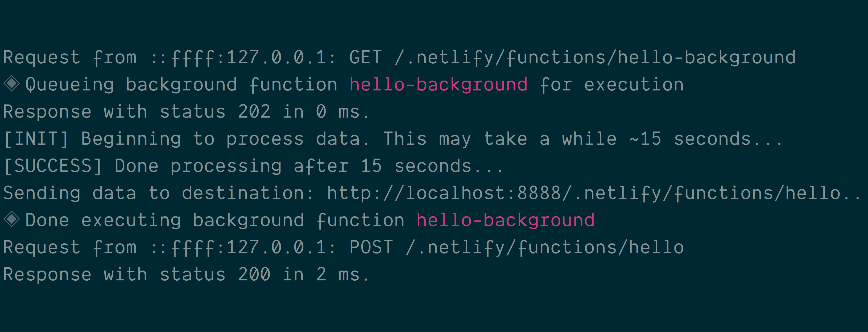Click pink hello-background in the Done executing line
Viewport: 868px width, 332px height.
[505, 220]
